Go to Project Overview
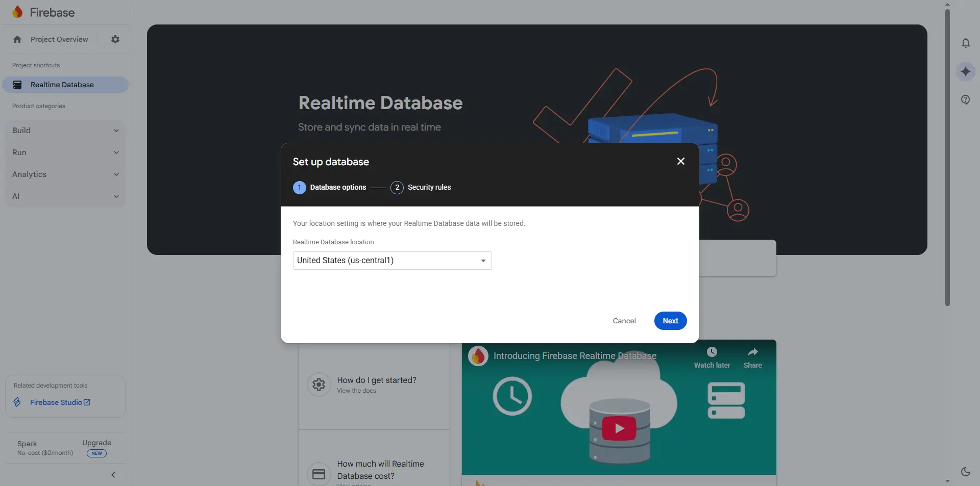The image size is (980, 486). (x=59, y=39)
